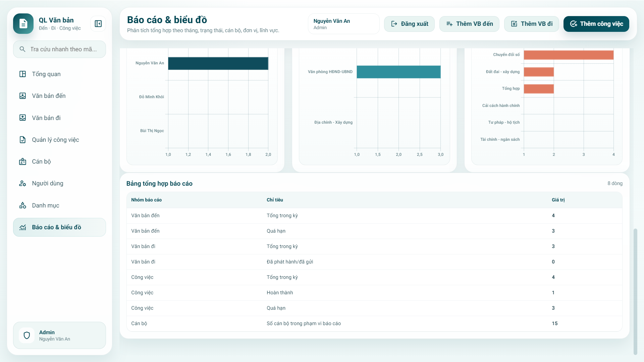Collapse the sidebar using the panel toggle icon
This screenshot has height=362, width=644.
click(x=98, y=24)
